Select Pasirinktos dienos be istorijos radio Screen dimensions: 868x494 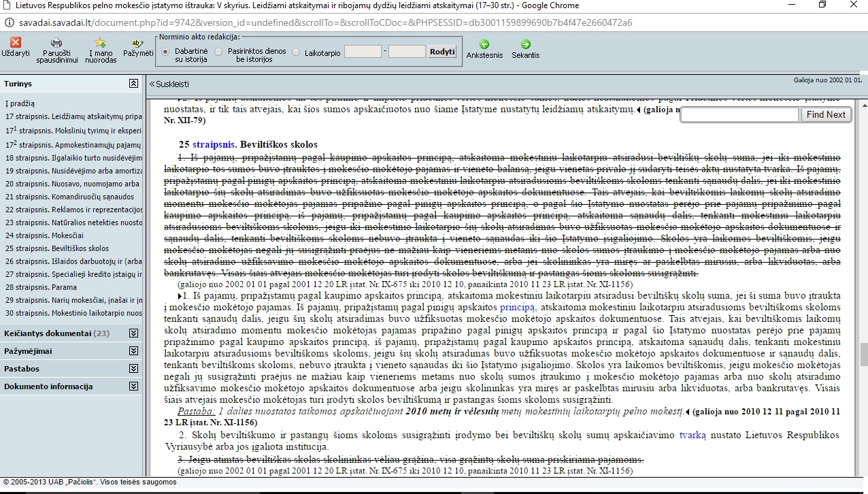(x=218, y=52)
